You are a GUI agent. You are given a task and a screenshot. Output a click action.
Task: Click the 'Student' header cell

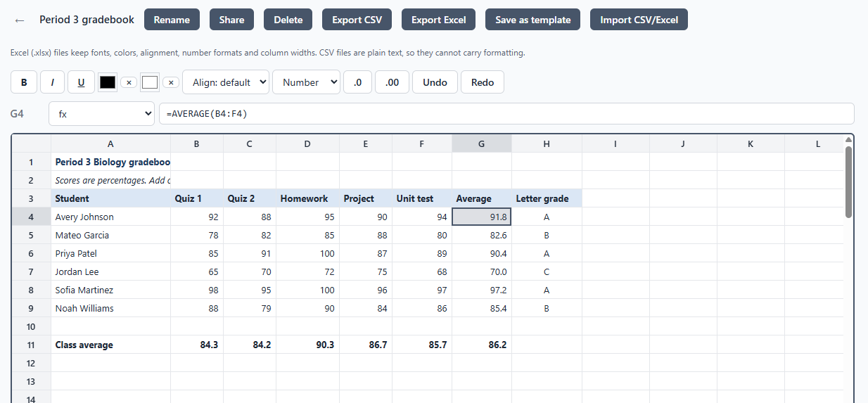111,198
